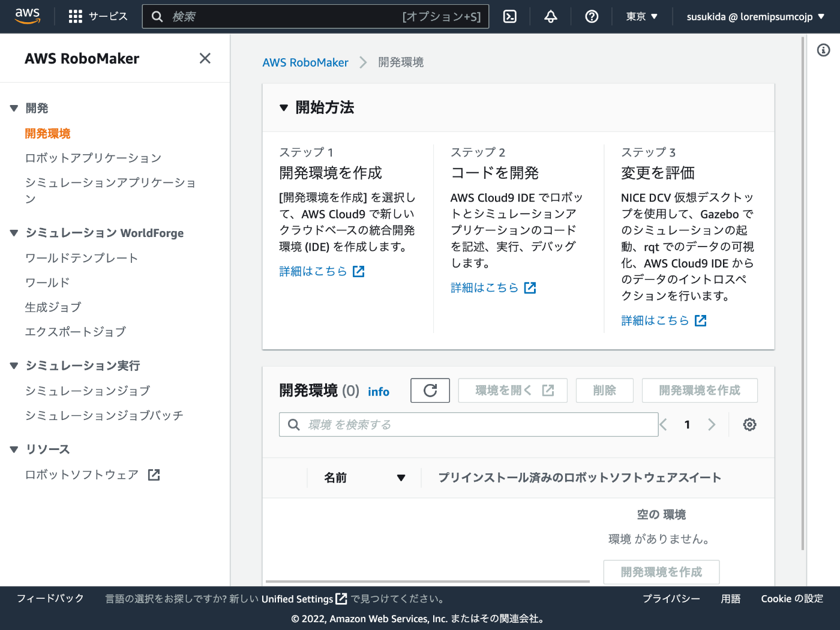This screenshot has width=840, height=630.
Task: Collapse the 開始方法 section
Action: pyautogui.click(x=284, y=108)
